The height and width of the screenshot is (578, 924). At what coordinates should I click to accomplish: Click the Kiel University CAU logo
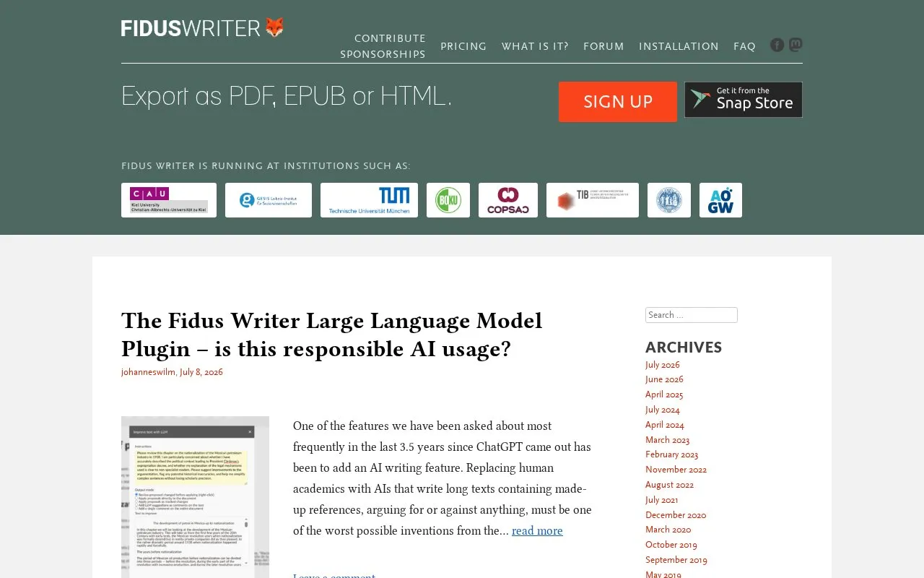pyautogui.click(x=169, y=200)
